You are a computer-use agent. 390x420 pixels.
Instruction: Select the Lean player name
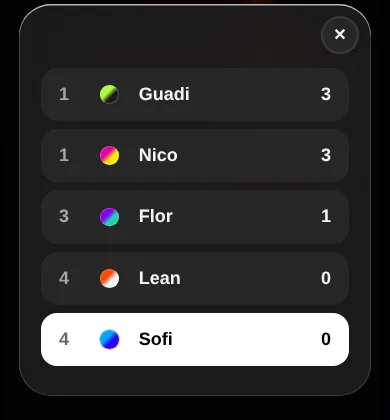(159, 278)
